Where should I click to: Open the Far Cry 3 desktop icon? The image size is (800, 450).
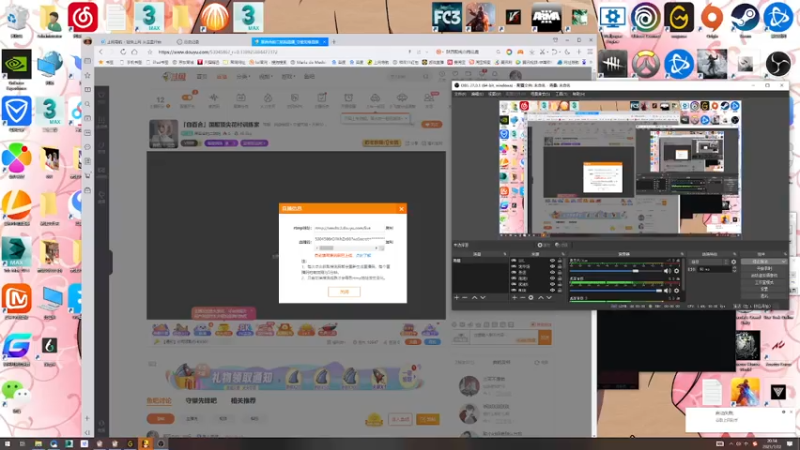point(446,18)
